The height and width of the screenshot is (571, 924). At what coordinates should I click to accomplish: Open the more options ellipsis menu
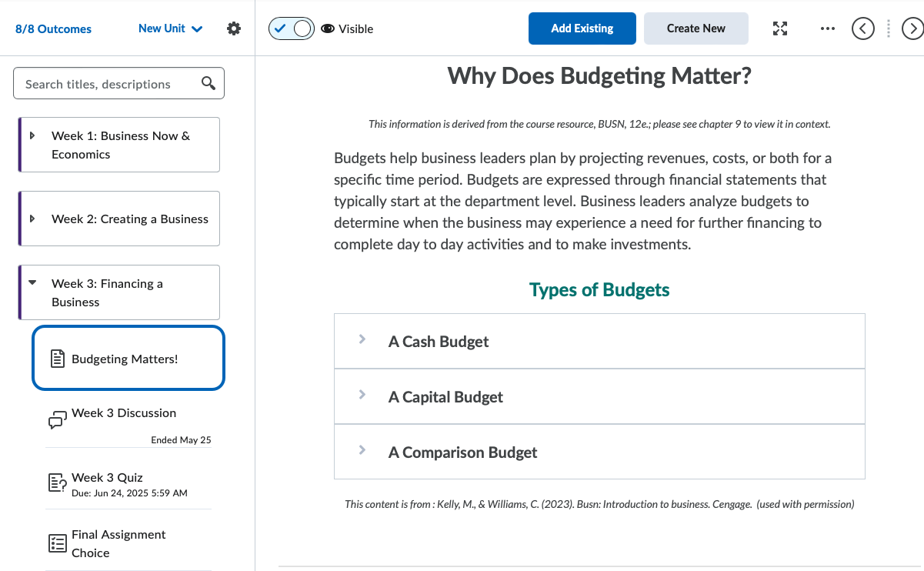[x=827, y=28]
